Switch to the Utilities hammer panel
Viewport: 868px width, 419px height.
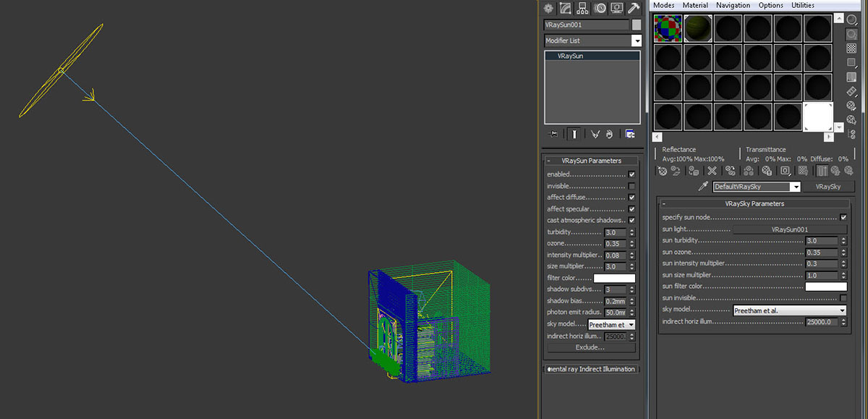coord(634,8)
